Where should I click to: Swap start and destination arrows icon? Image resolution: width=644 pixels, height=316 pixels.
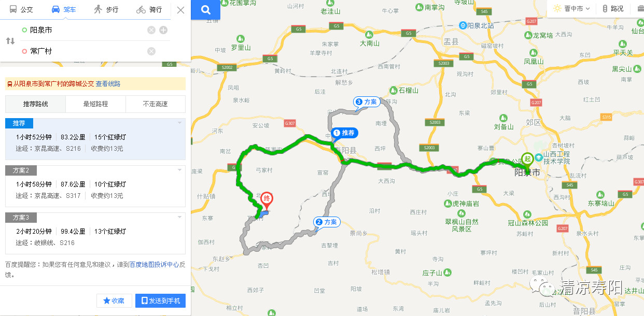[x=10, y=41]
